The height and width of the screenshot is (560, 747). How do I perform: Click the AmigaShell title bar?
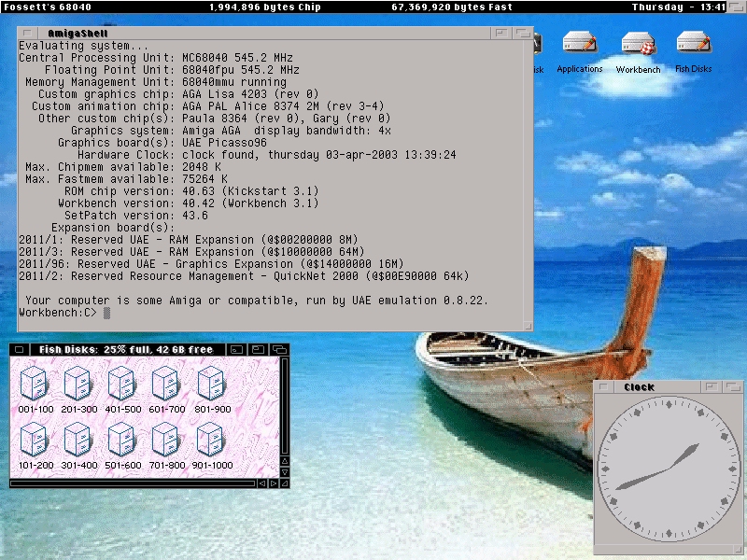261,34
